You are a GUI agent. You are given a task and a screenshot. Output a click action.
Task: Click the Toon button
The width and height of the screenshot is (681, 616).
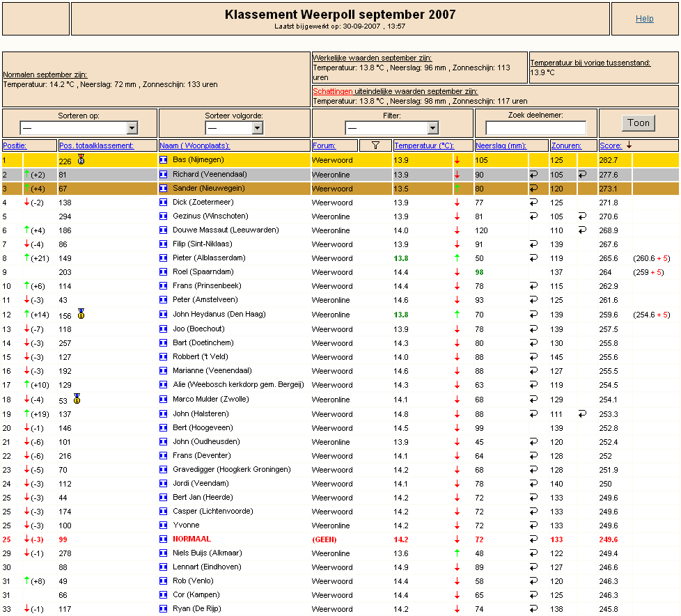638,123
